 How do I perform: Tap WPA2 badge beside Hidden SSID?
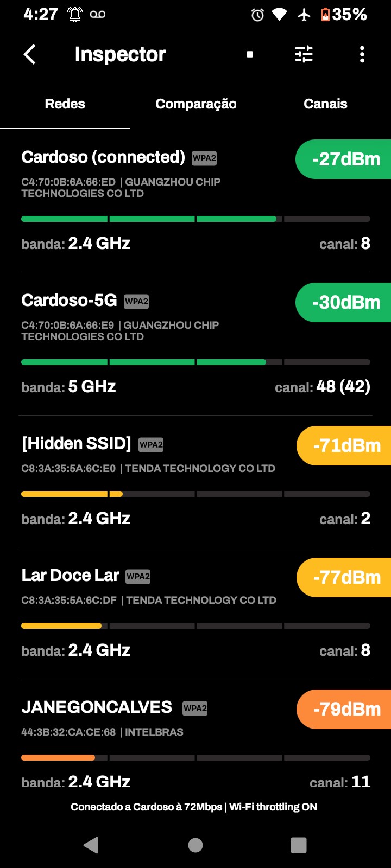point(151,445)
